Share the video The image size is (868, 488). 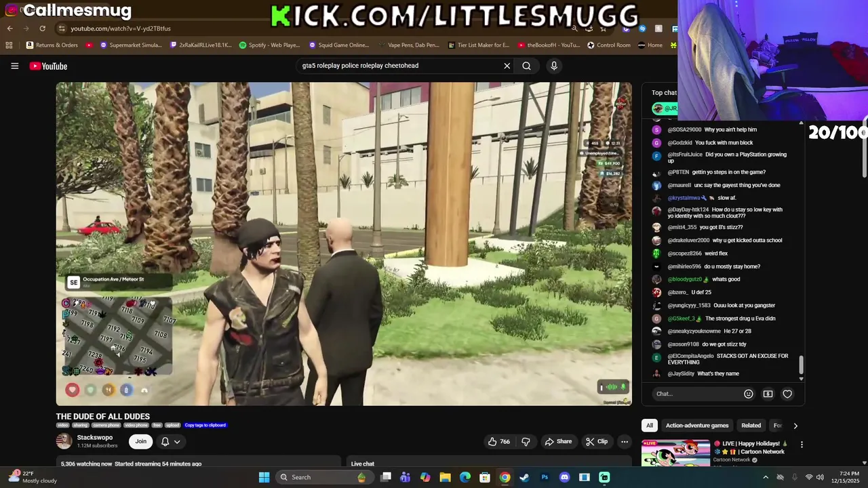[x=558, y=441]
